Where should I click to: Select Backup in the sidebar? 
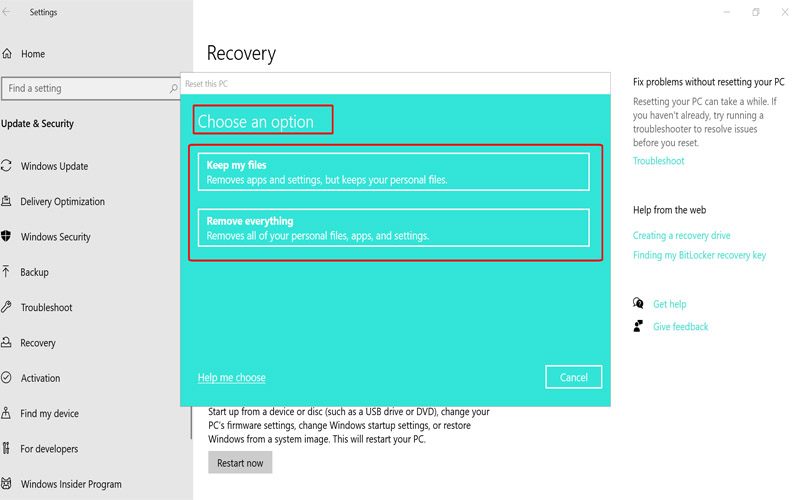[x=34, y=272]
